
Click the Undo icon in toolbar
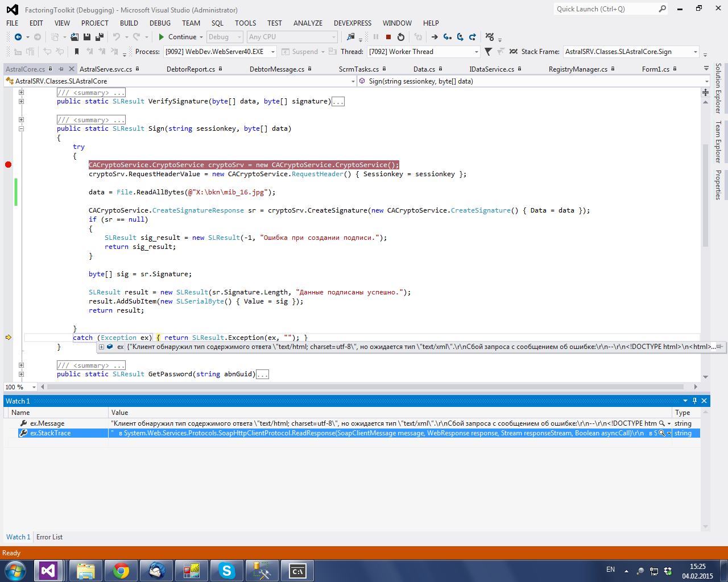click(x=117, y=37)
